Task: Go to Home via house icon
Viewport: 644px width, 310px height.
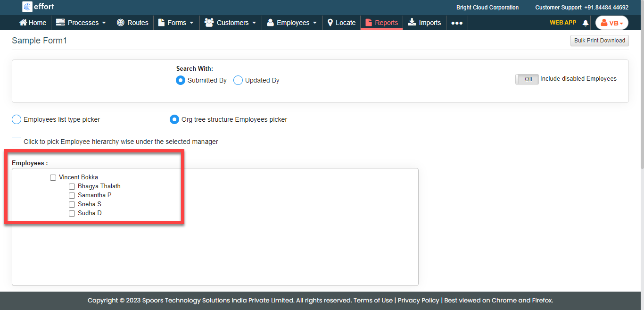Action: pyautogui.click(x=23, y=23)
